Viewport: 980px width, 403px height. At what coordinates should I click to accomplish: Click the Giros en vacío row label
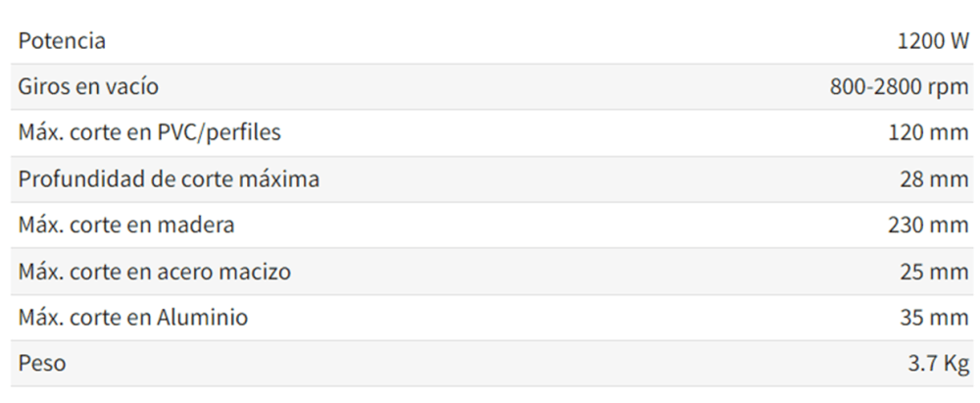coord(88,86)
